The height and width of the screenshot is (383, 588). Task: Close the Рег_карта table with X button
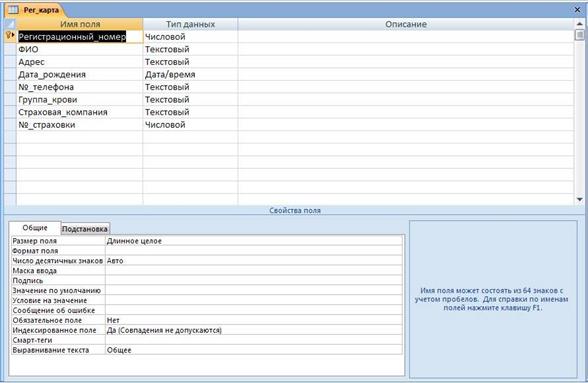[578, 10]
